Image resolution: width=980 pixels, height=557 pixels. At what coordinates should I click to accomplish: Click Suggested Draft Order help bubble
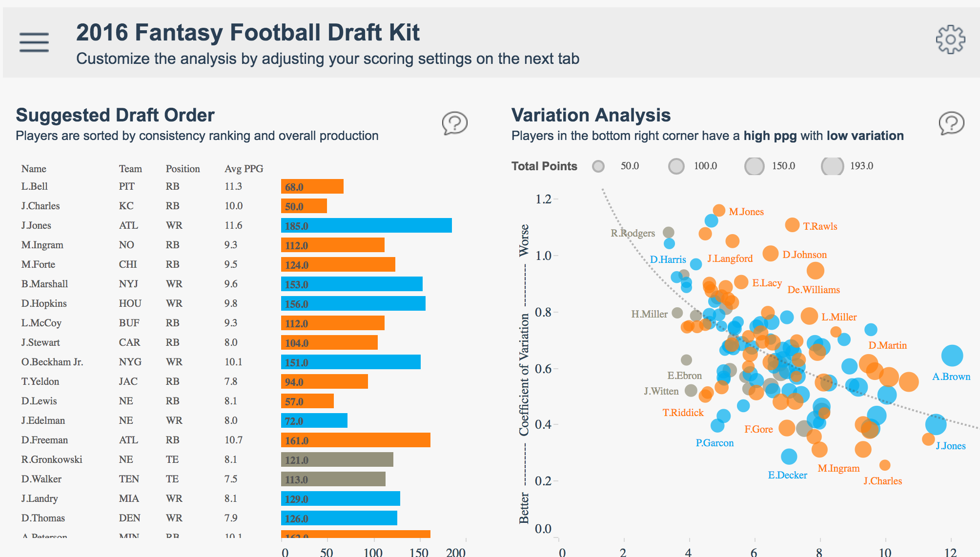click(454, 123)
